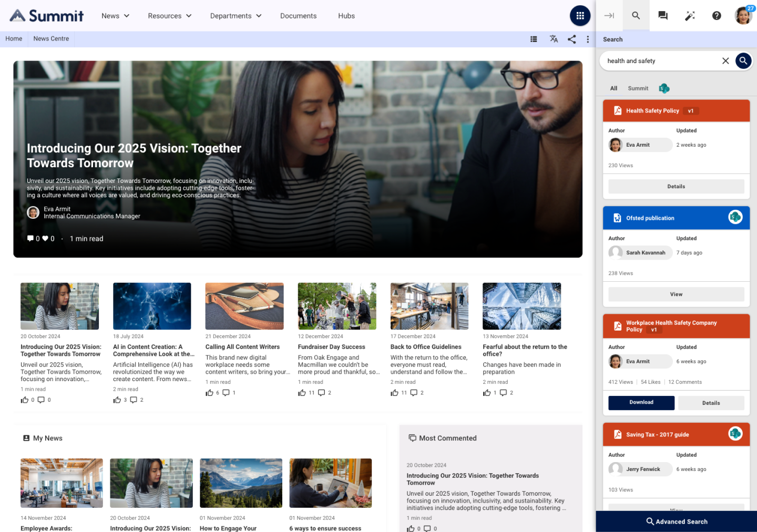757x532 pixels.
Task: Open Advanced Search
Action: [x=677, y=521]
